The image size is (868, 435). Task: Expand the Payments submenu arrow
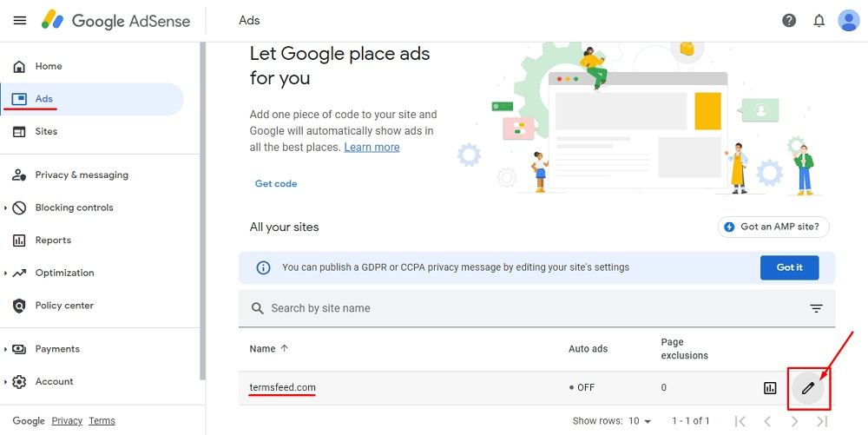pyautogui.click(x=5, y=349)
